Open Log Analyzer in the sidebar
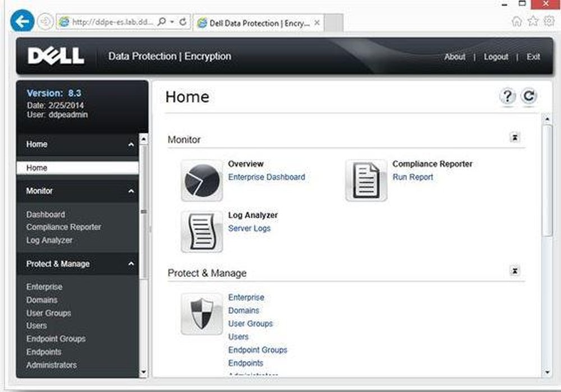Screen dimensions: 561x392 (49, 240)
